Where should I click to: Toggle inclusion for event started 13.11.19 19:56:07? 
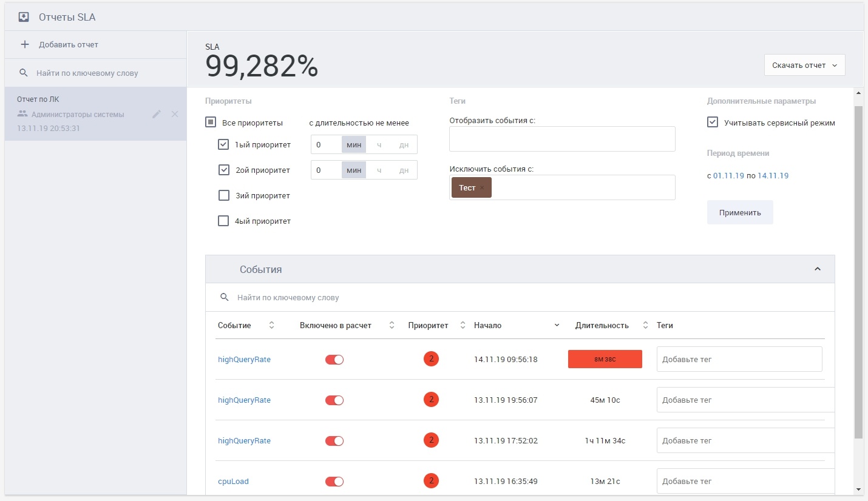(334, 400)
